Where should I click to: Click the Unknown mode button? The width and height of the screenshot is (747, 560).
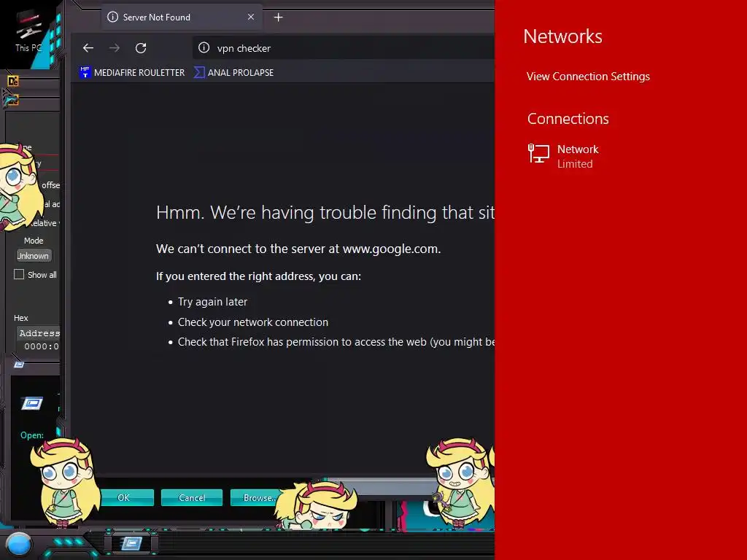34,256
